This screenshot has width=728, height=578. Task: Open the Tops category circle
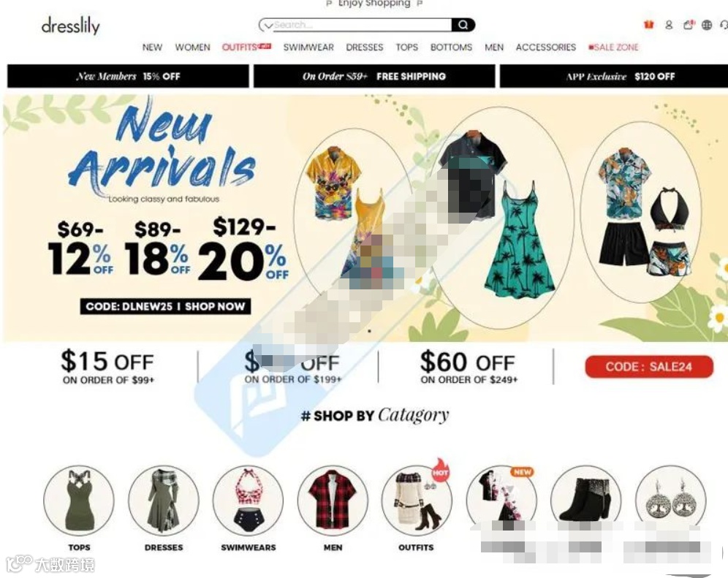click(x=79, y=501)
